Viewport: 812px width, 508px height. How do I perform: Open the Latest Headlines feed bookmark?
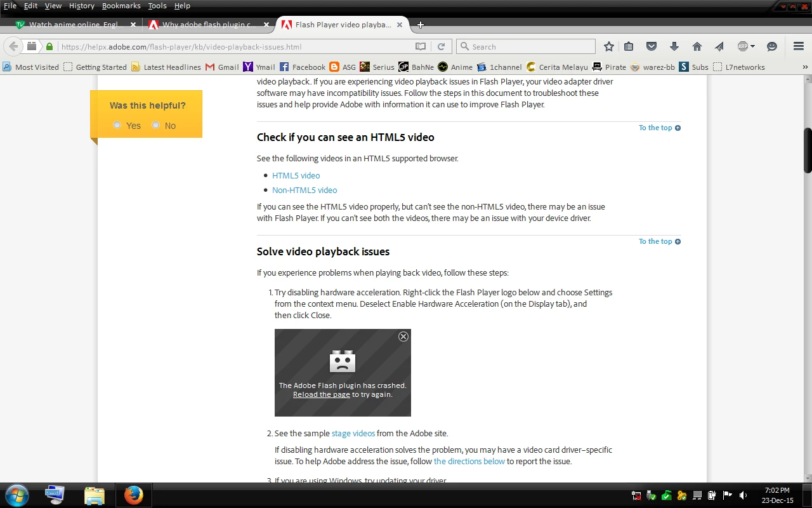pos(166,67)
